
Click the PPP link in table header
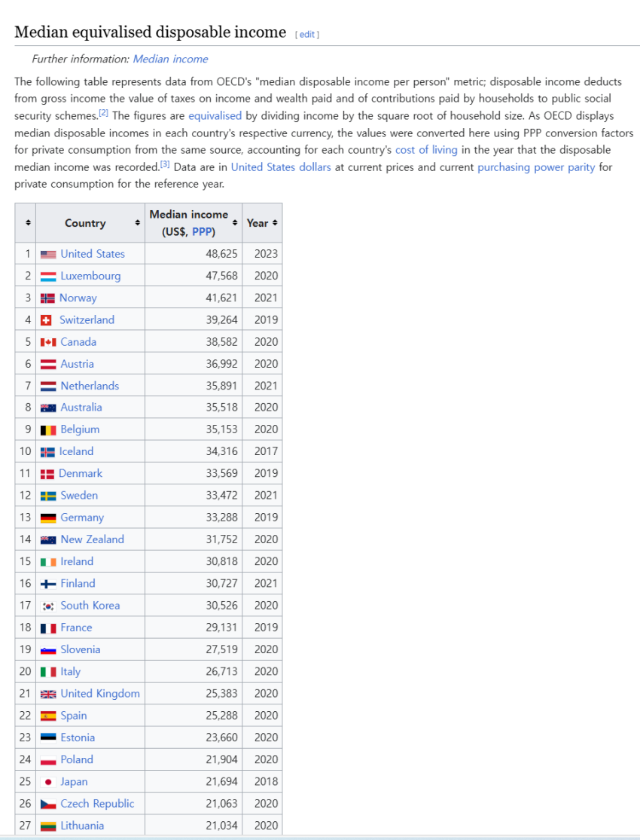(x=202, y=232)
